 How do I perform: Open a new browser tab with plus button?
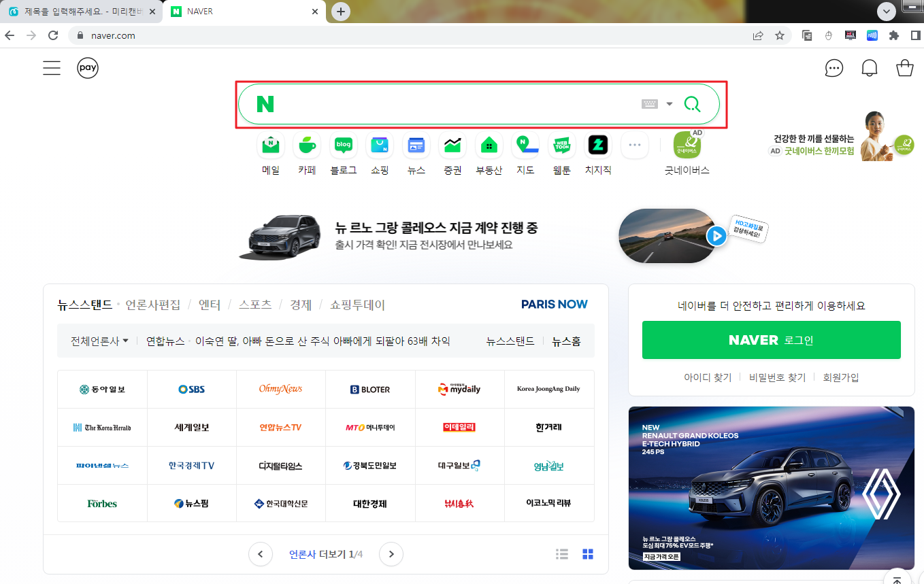(x=341, y=12)
